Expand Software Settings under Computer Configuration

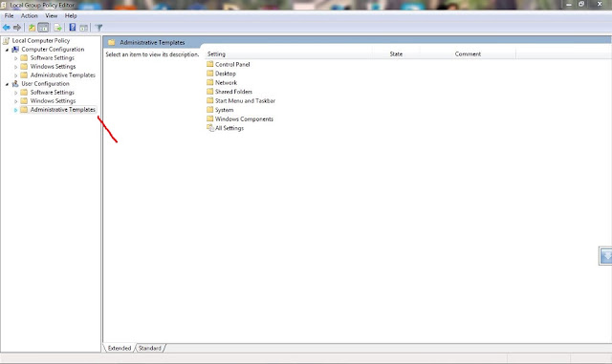click(x=16, y=58)
